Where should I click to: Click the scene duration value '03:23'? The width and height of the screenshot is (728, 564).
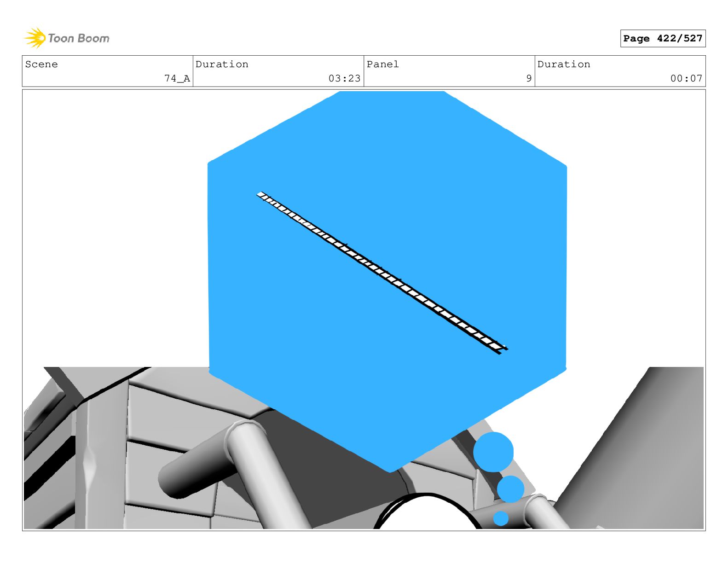tap(344, 79)
